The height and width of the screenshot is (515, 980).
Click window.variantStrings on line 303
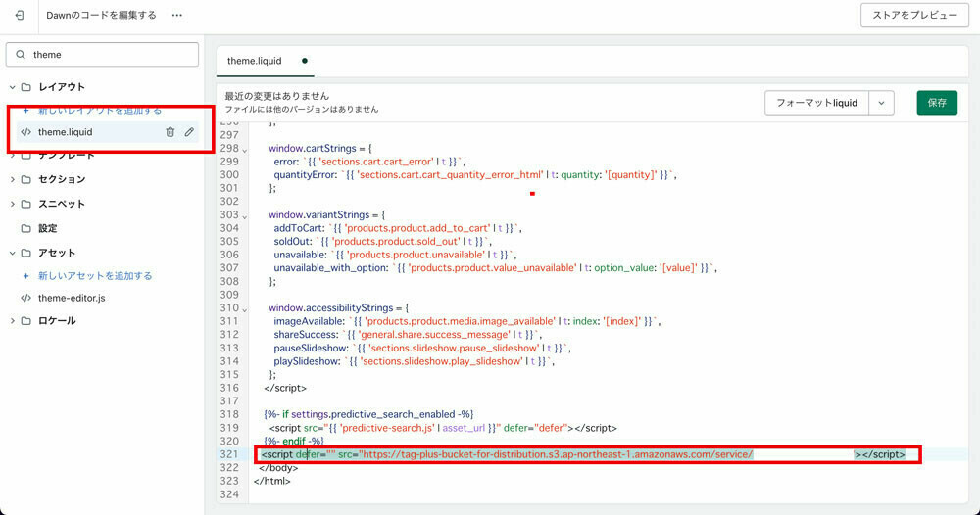click(x=327, y=214)
